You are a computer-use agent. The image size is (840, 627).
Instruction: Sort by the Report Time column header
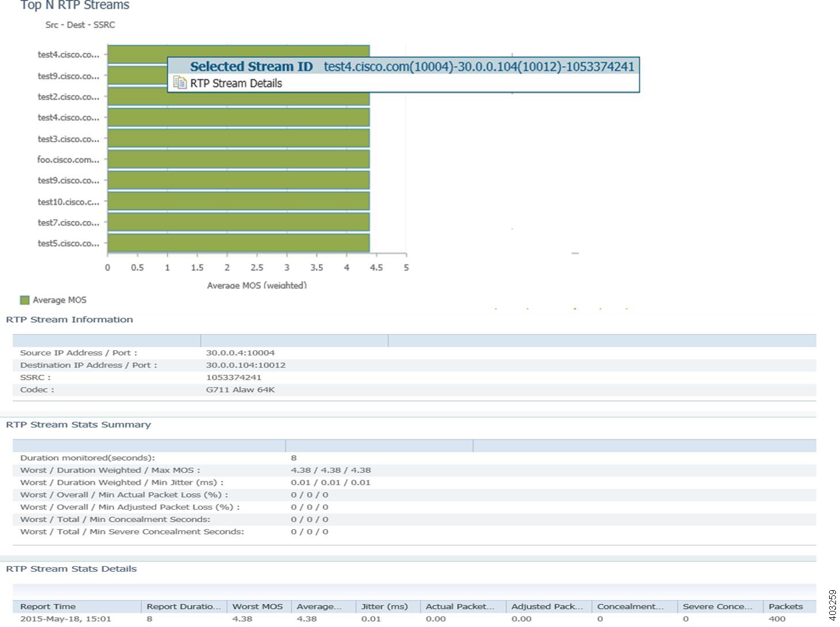point(48,606)
